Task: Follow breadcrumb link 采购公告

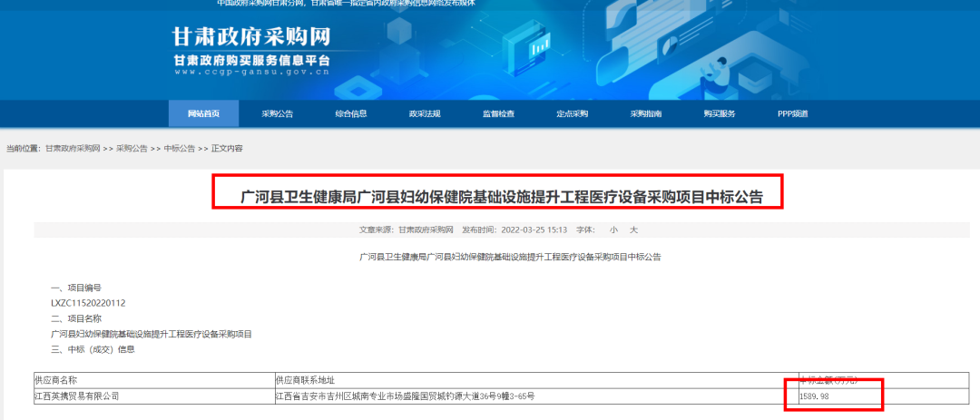Action: pos(132,149)
